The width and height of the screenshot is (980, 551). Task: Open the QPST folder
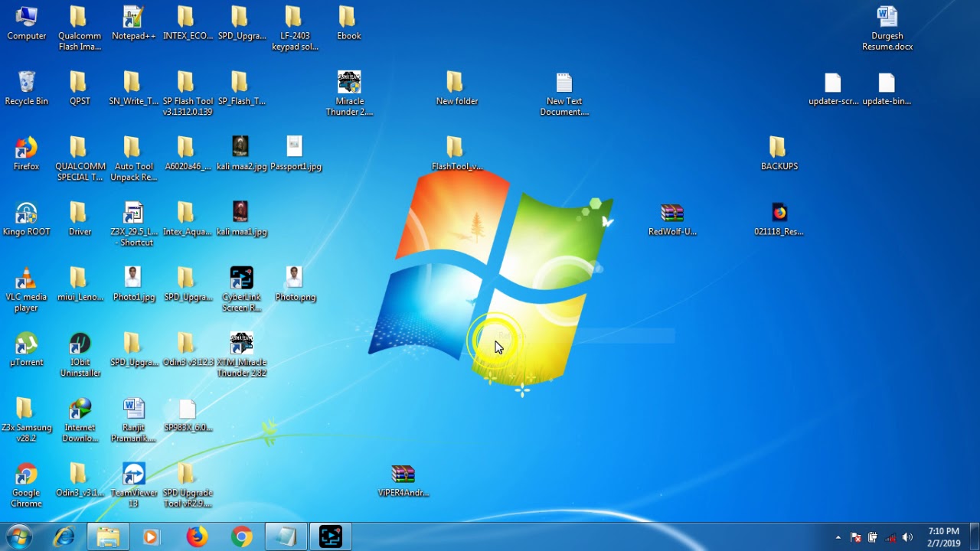tap(80, 88)
